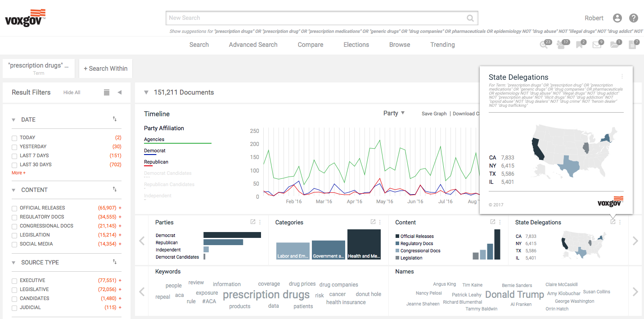
Task: Click Save Graph link
Action: click(434, 114)
